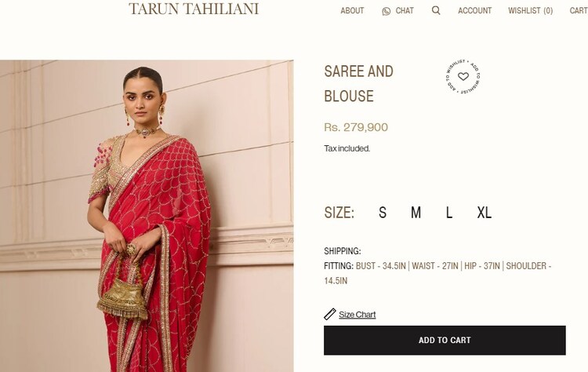588x372 pixels.
Task: Click the Saree and Blouse product title
Action: 358,84
